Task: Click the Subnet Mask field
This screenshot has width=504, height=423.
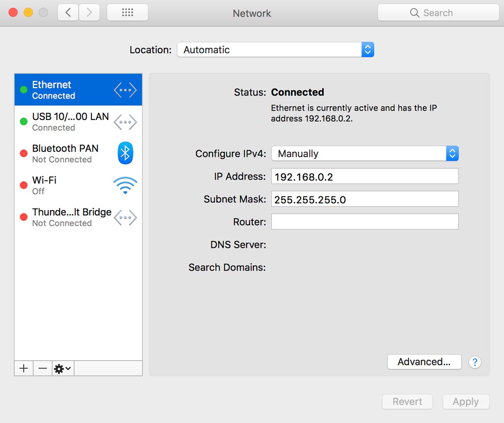Action: pyautogui.click(x=365, y=199)
